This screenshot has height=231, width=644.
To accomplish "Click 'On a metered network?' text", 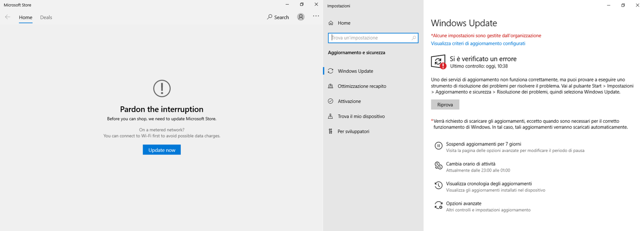I will click(x=162, y=130).
